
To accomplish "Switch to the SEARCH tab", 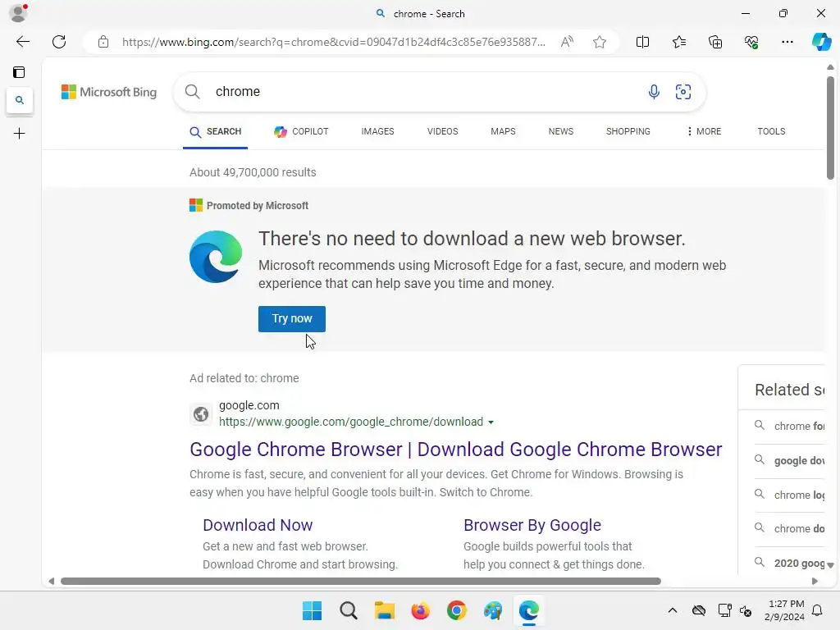I will (x=216, y=132).
